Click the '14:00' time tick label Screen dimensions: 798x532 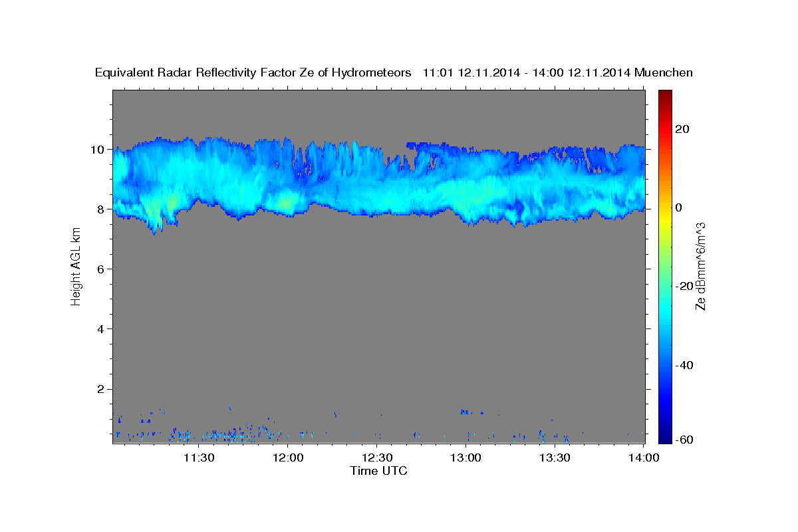click(644, 458)
